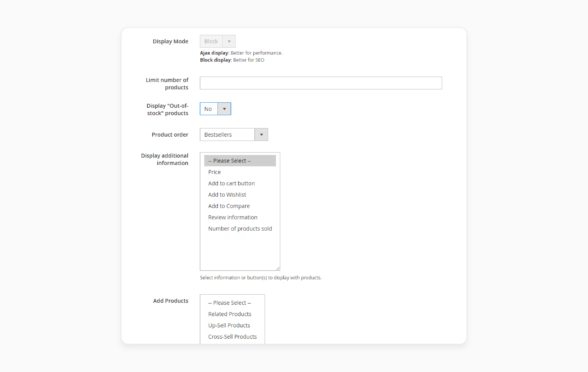Image resolution: width=588 pixels, height=372 pixels.
Task: Select Add to Wishlist option
Action: 240,195
